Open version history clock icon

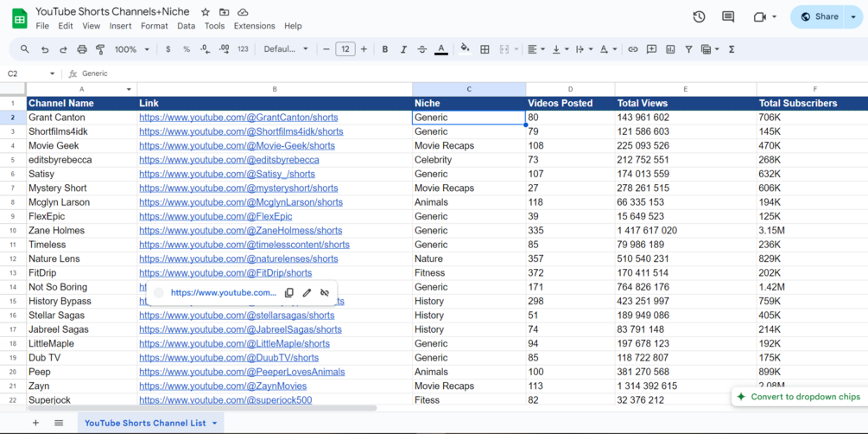(700, 16)
